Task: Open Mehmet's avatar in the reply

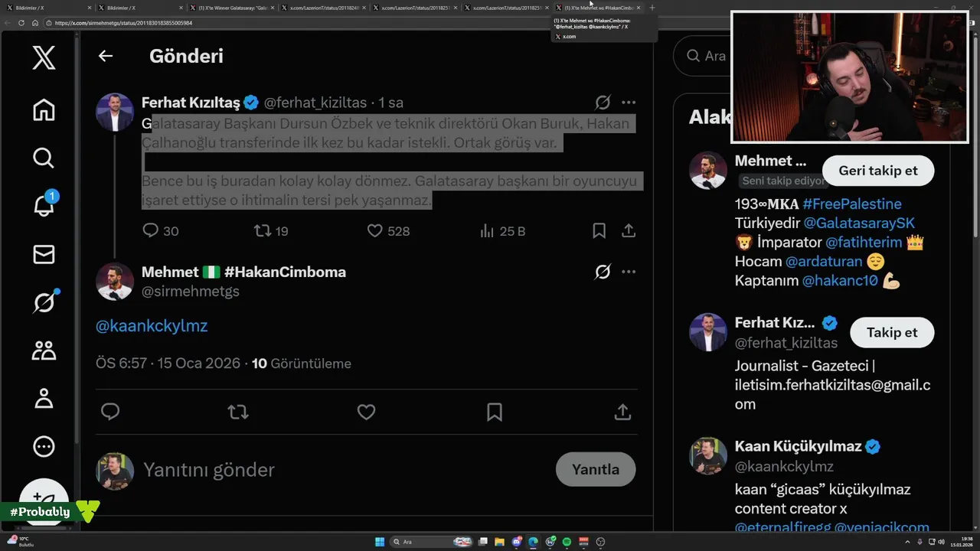Action: click(x=115, y=281)
